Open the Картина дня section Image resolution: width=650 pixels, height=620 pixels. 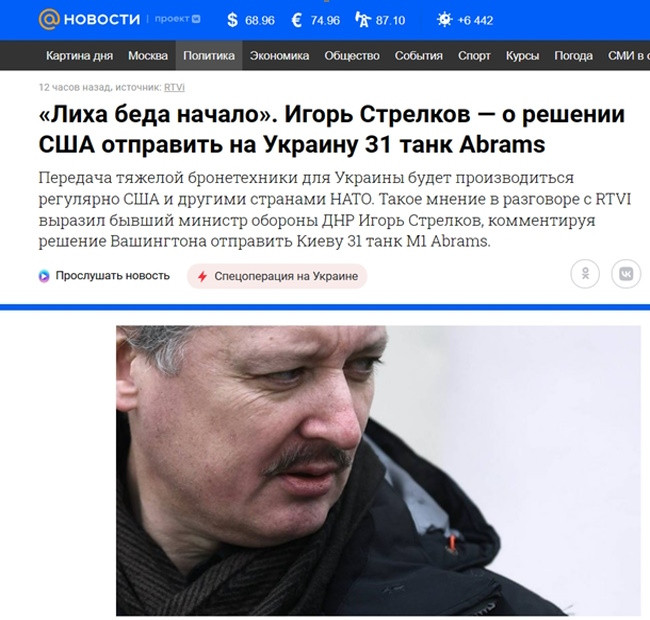(x=79, y=56)
